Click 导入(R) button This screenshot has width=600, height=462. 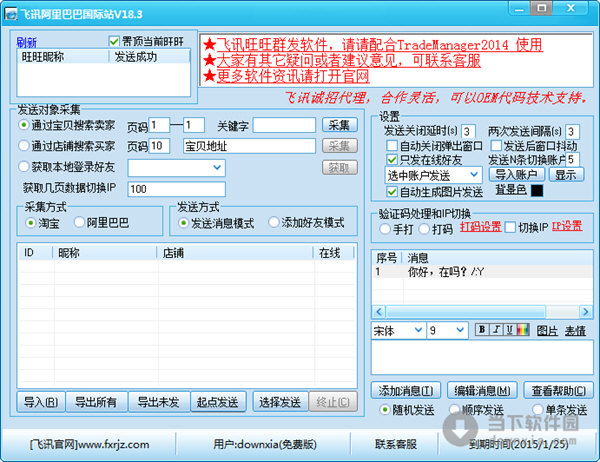(41, 402)
